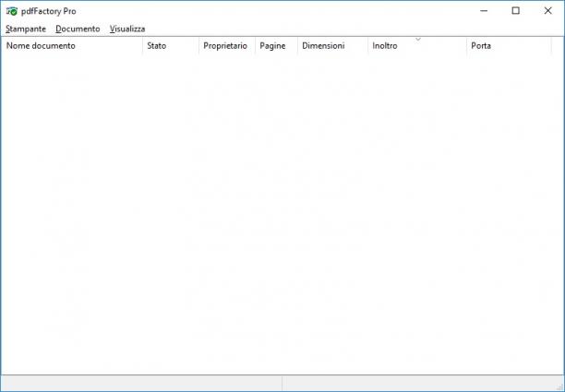This screenshot has width=565, height=392.
Task: Click inside the empty document list area
Action: coord(282,215)
